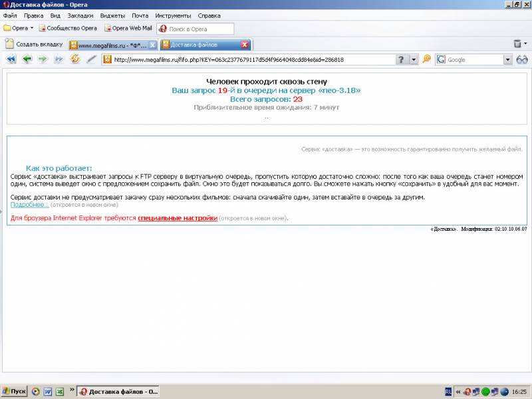Open the Сообщество Opera bookmark
Viewport: 532px width, 399px height.
coord(68,28)
